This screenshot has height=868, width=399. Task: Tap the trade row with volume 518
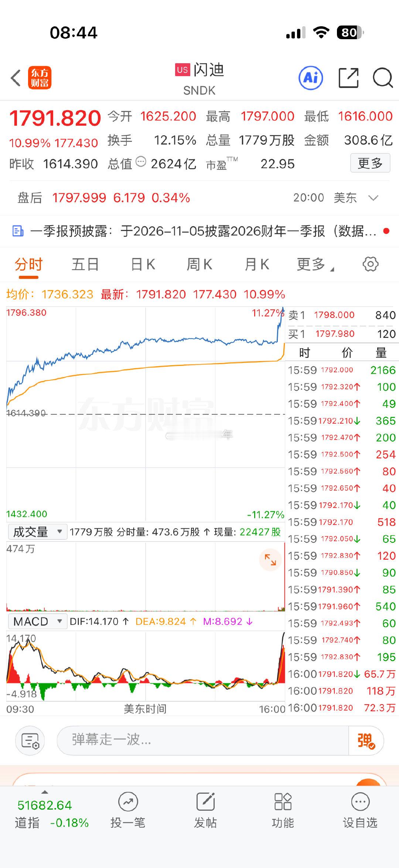click(x=342, y=522)
